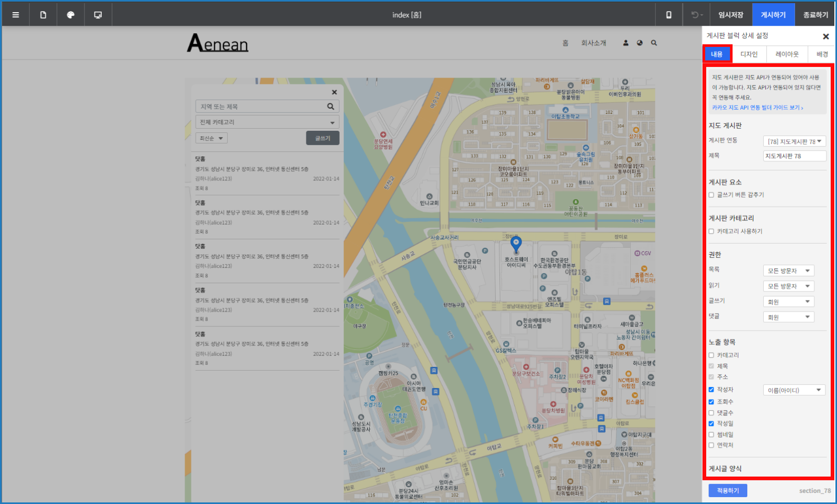Click the search magnifier in site header
The height and width of the screenshot is (504, 837).
(x=654, y=43)
